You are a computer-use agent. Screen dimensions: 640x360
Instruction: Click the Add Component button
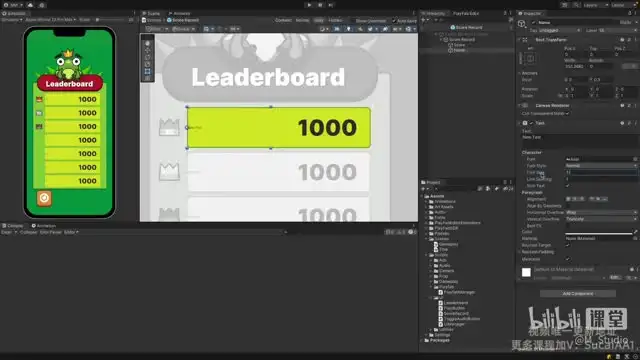(x=578, y=293)
